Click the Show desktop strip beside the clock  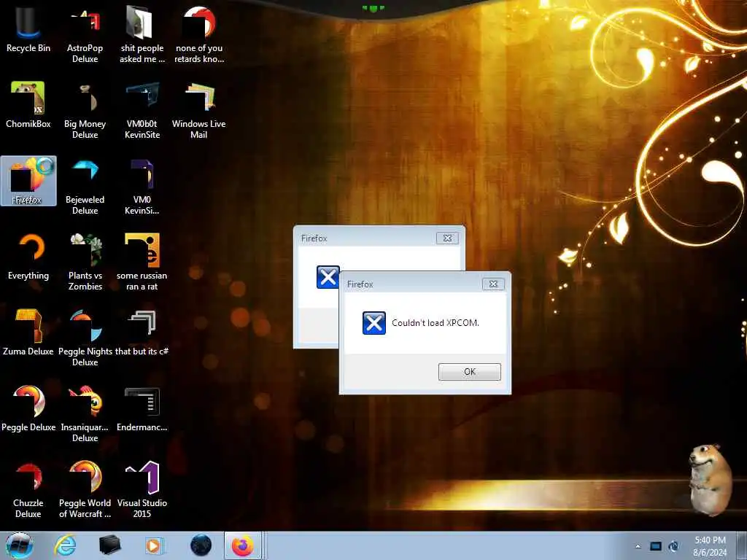point(741,545)
